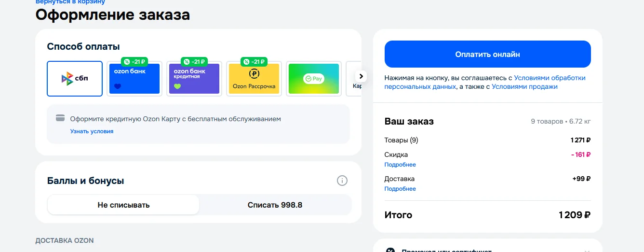Open Подробнее under Скидка
The image size is (644, 252).
pos(400,165)
